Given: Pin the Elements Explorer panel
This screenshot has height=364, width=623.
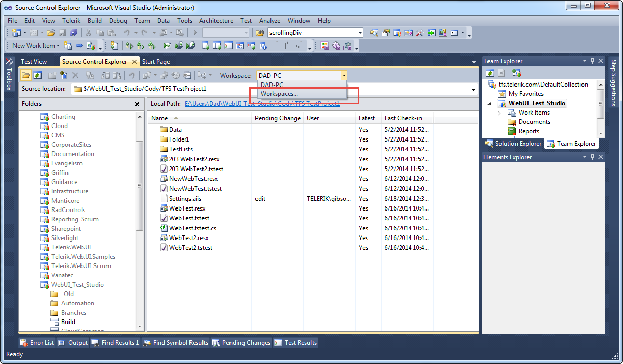Looking at the screenshot, I should pyautogui.click(x=592, y=157).
